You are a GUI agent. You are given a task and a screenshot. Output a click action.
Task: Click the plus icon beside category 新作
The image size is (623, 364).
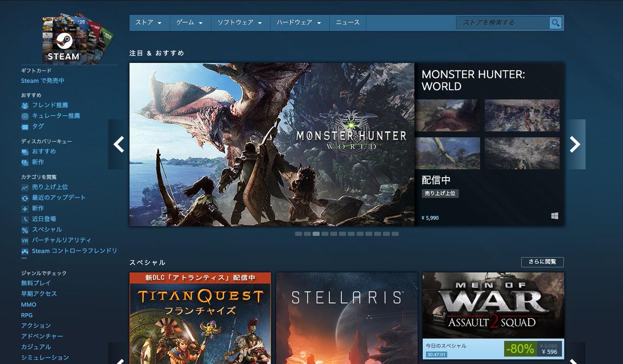pyautogui.click(x=24, y=209)
